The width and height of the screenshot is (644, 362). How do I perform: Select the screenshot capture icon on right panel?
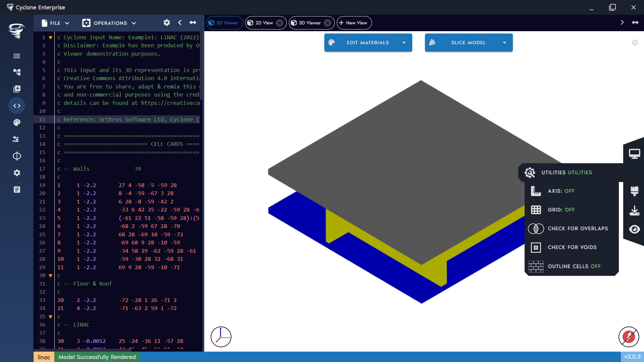[x=634, y=153]
